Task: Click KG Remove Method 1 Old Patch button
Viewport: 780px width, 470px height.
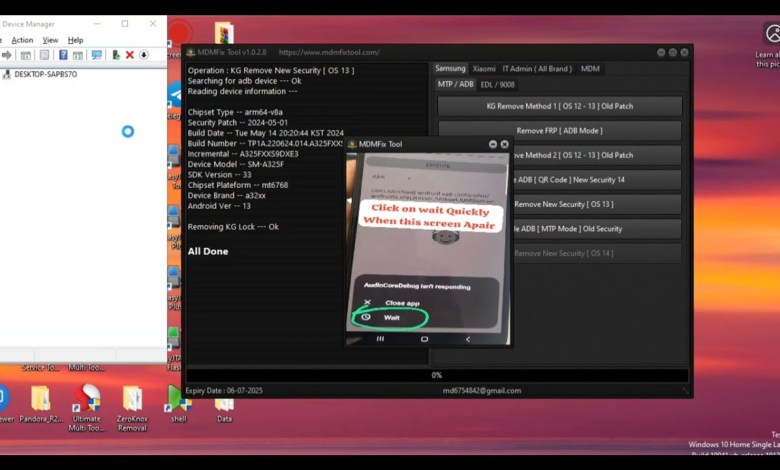Action: coord(559,106)
